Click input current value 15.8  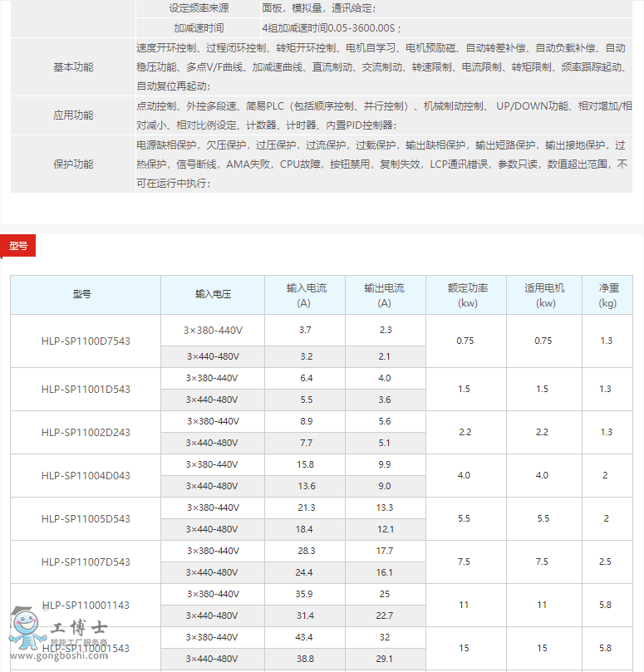tap(305, 464)
